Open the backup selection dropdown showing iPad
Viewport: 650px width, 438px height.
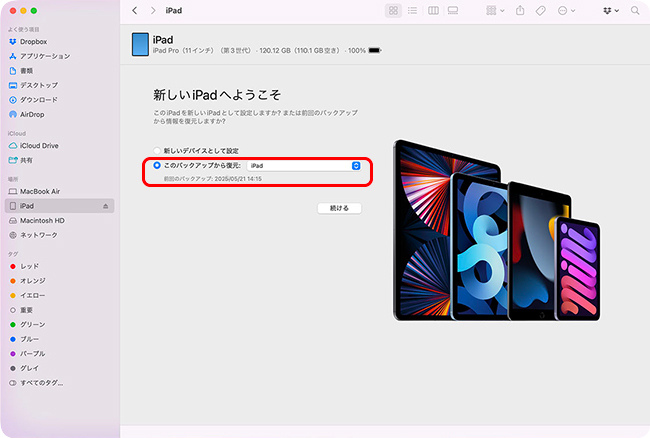[x=304, y=166]
